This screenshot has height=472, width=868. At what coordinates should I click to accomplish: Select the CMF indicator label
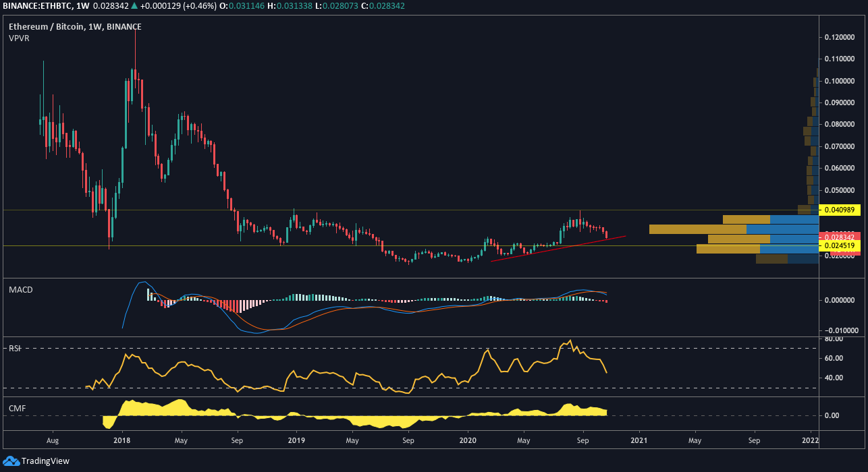pos(17,408)
